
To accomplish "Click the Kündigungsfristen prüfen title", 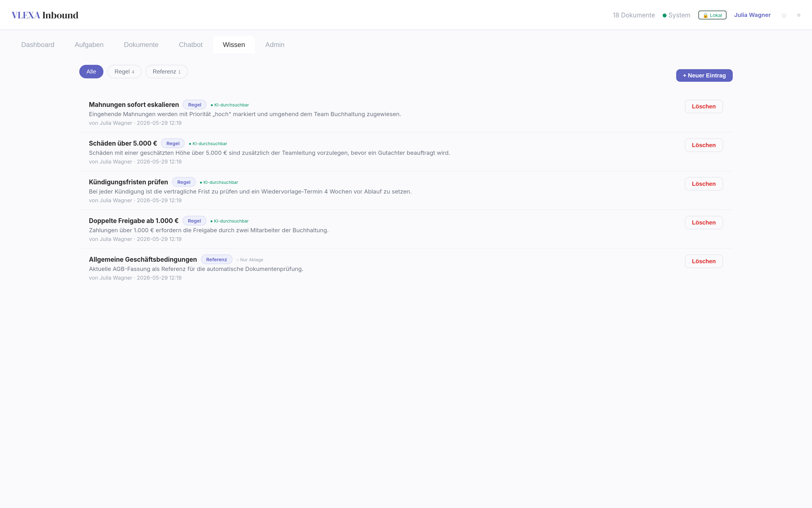I will pos(129,182).
